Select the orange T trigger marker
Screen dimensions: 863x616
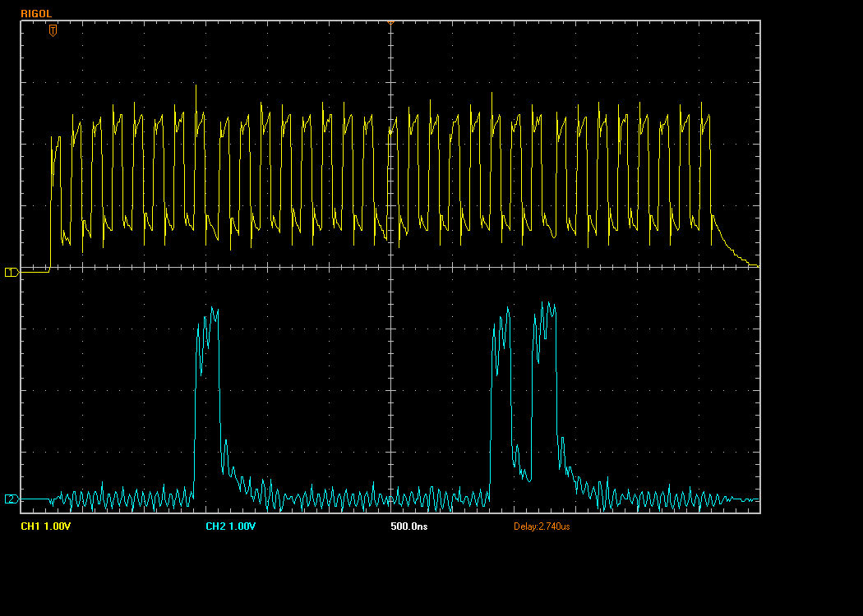[x=53, y=30]
